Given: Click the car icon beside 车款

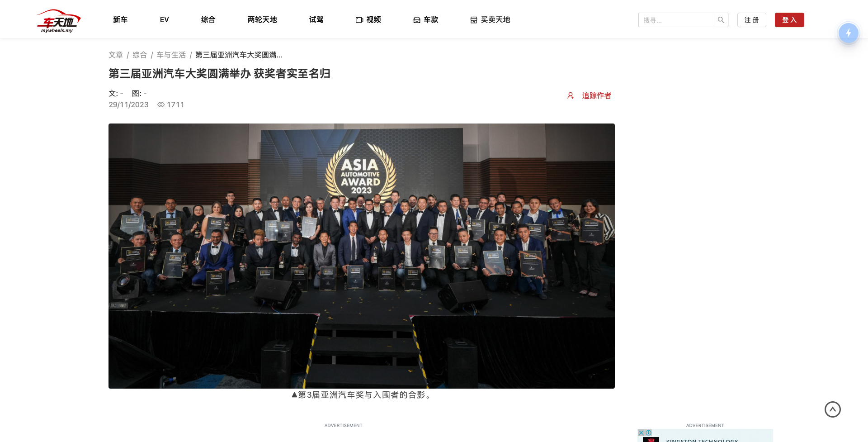Looking at the screenshot, I should (417, 20).
